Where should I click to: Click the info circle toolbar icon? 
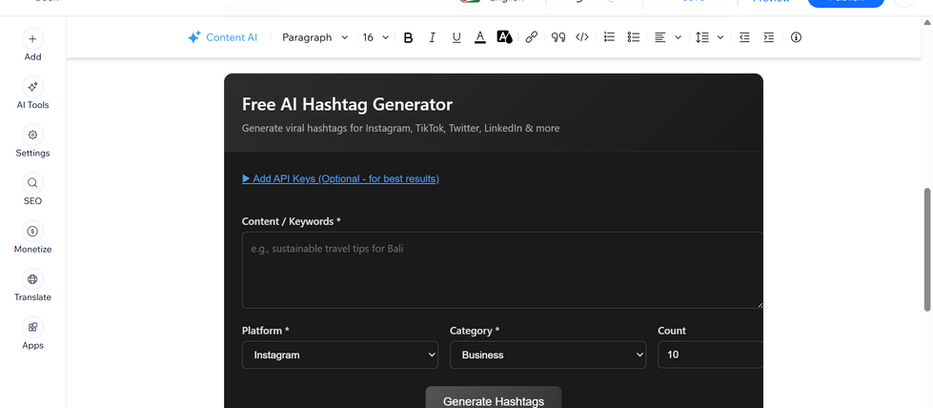pyautogui.click(x=796, y=37)
